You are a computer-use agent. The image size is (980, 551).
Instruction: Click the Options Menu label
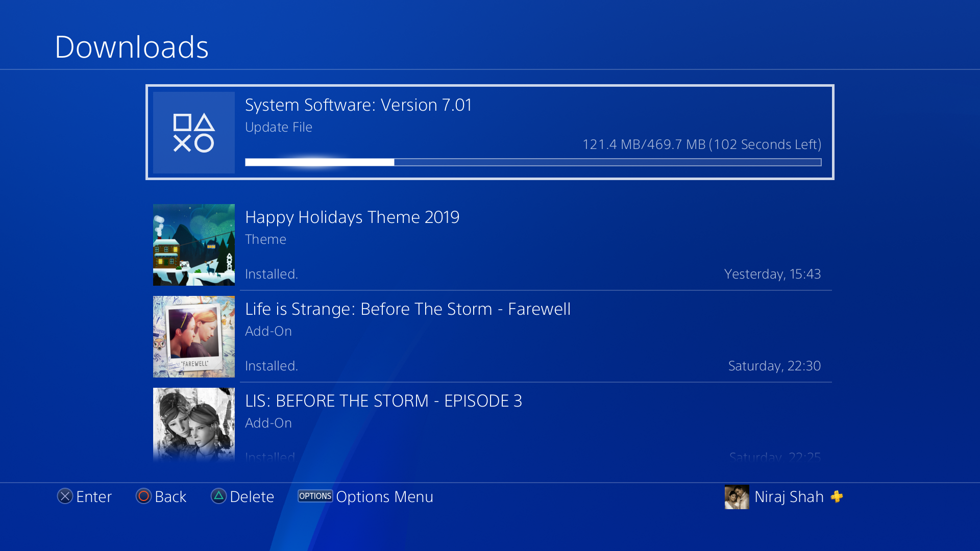click(384, 497)
